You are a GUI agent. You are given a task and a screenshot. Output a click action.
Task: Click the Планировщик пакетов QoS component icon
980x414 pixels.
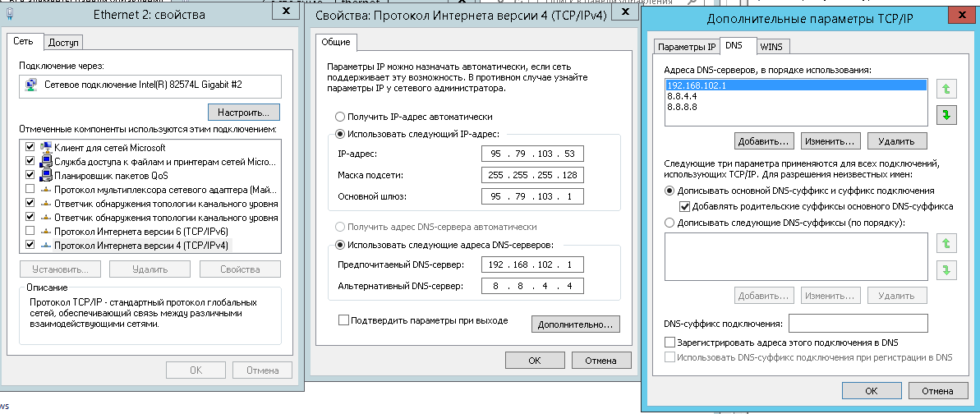(46, 175)
